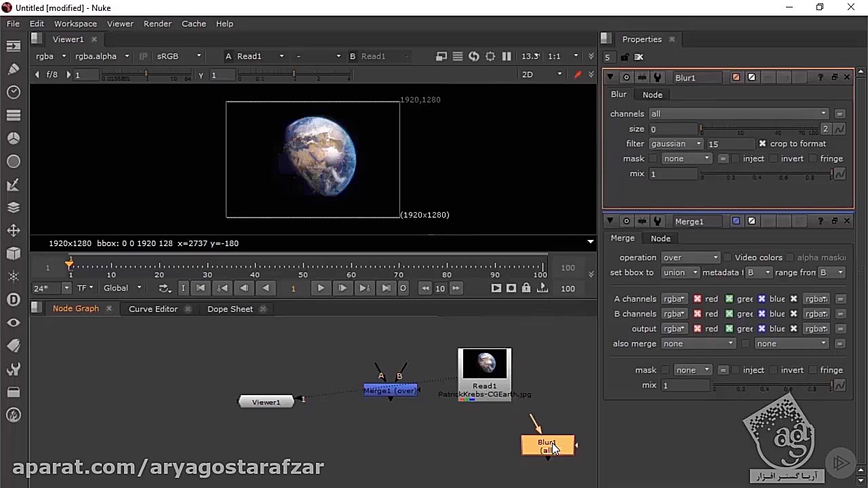Open the gaussian filter dropdown
This screenshot has width=868, height=488.
pyautogui.click(x=675, y=144)
